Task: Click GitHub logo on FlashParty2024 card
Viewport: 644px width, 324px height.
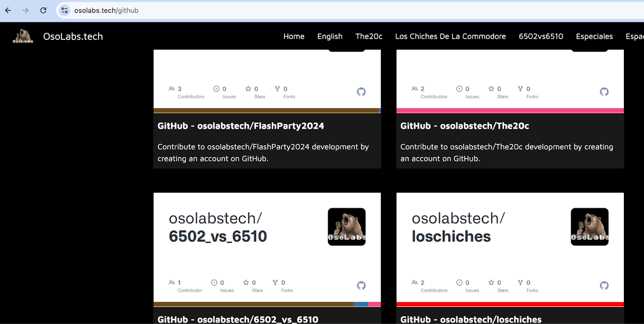Action: pyautogui.click(x=361, y=92)
